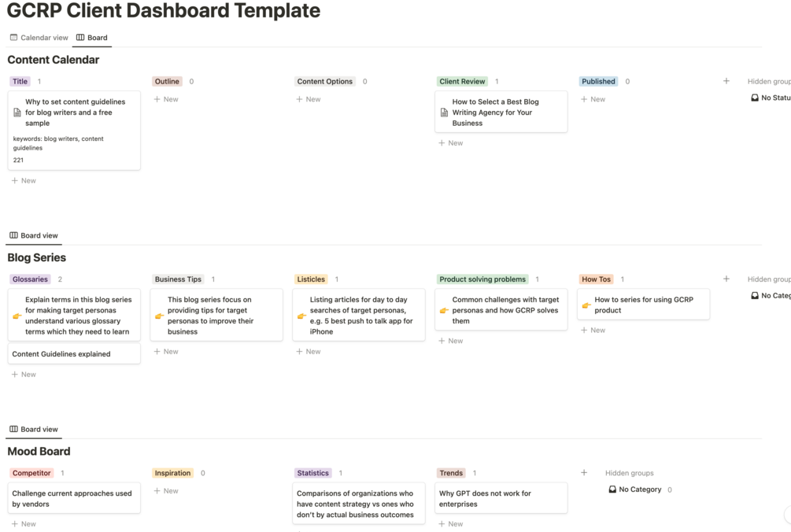The width and height of the screenshot is (791, 532).
Task: Click the purple Glossaries group tag
Action: [30, 279]
